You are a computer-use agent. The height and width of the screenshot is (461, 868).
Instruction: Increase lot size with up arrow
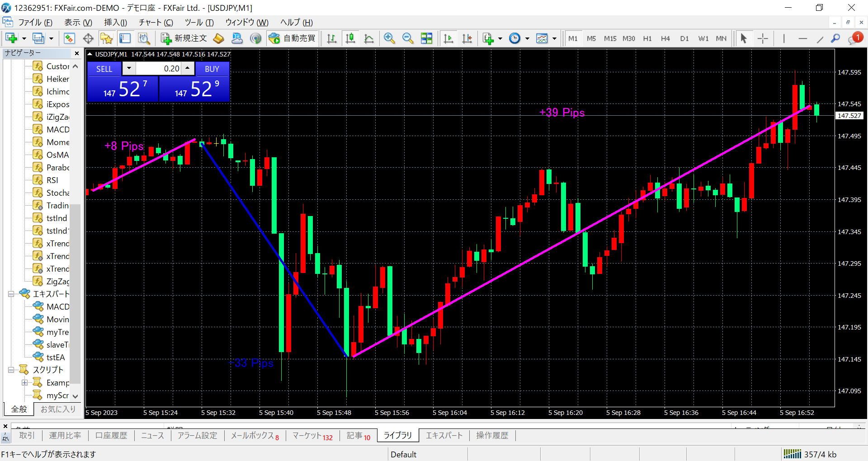pos(188,68)
